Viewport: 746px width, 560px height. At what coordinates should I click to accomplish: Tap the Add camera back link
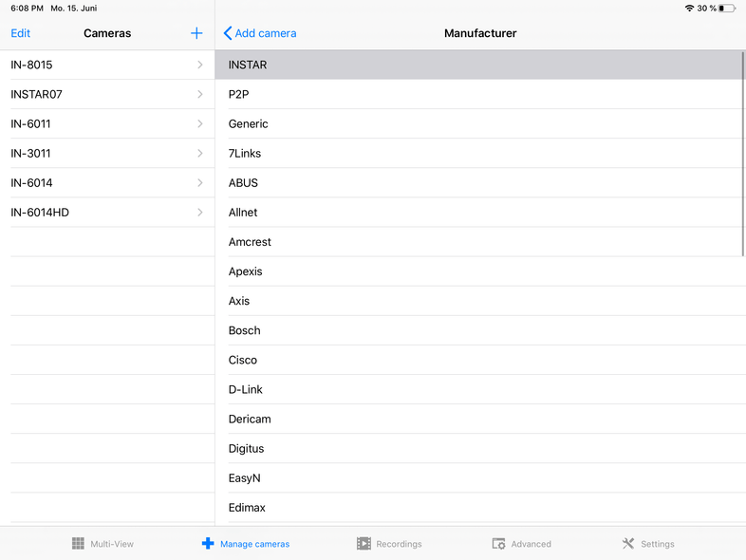[x=260, y=33]
